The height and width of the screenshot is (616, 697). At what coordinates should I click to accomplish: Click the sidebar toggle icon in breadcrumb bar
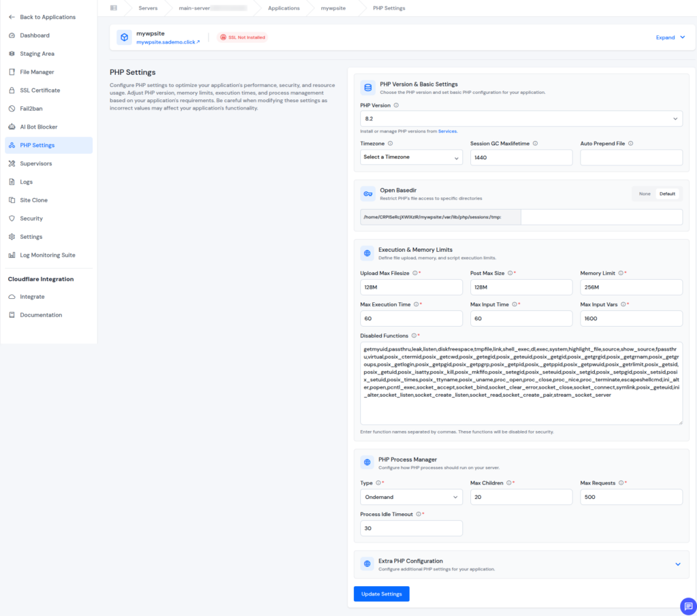tap(114, 8)
